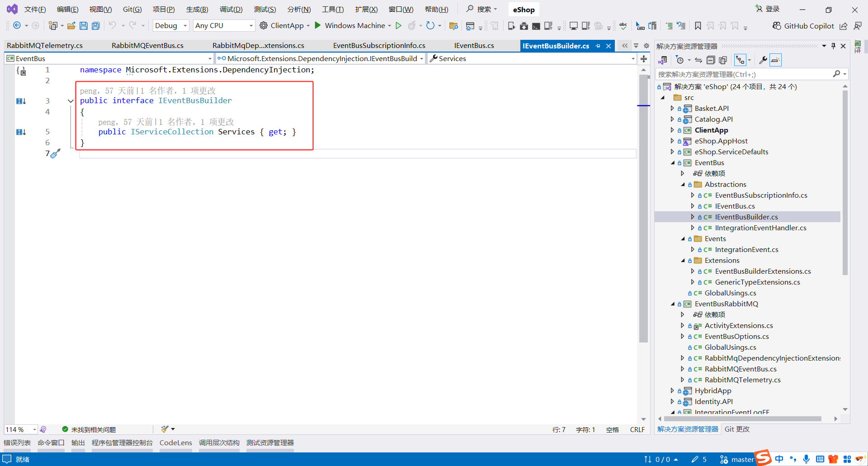868x466 pixels.
Task: Click the editor vertical scrollbar thumb
Action: 644,208
